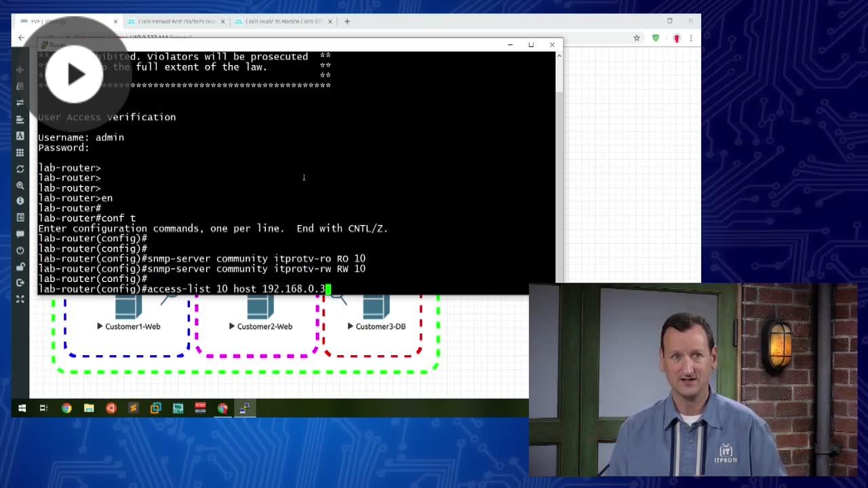Maximize the router terminal window
This screenshot has width=868, height=488.
tap(531, 45)
